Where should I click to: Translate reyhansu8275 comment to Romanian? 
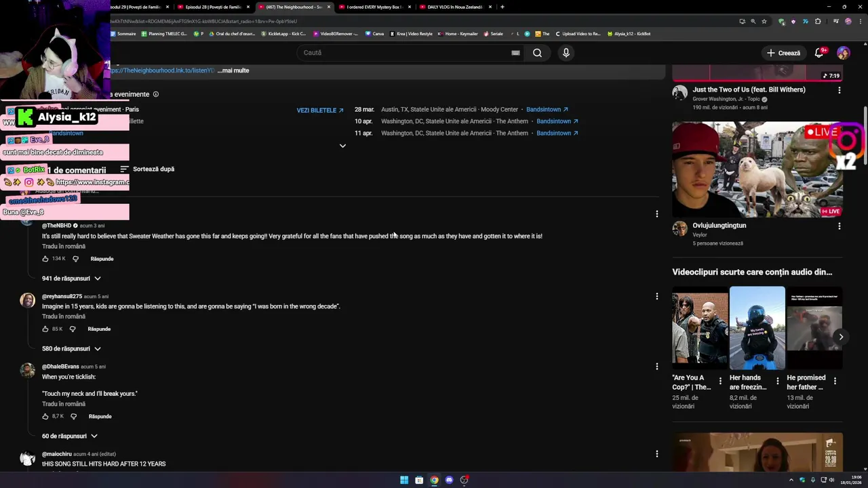click(x=64, y=317)
